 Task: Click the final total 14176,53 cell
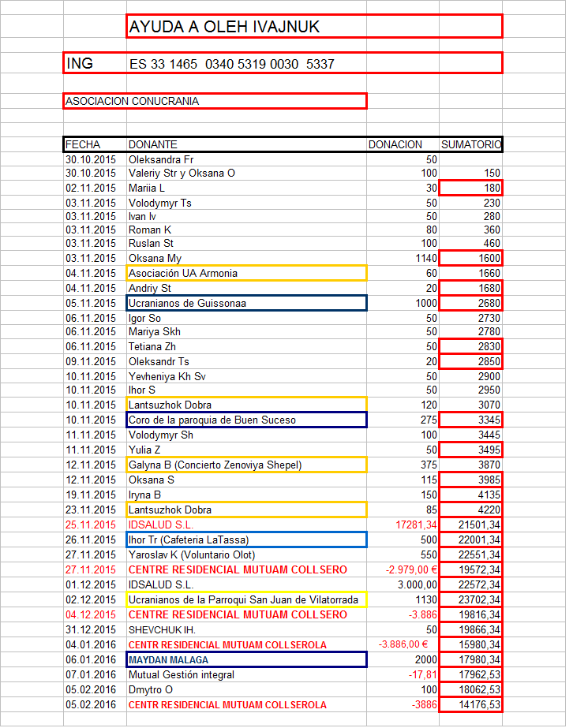[x=470, y=704]
